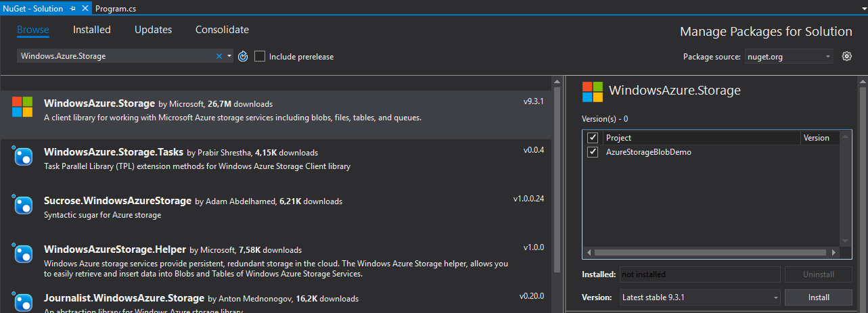Click the 'Syntactic sugar for Azure storage' description
This screenshot has width=868, height=313.
(x=103, y=215)
